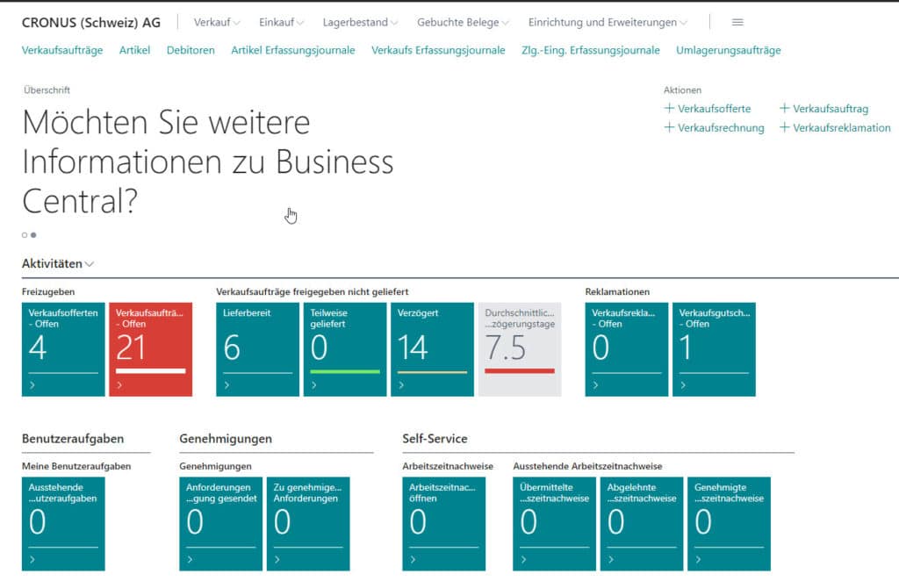
Task: Open the Verzögert tile showing 14
Action: pos(432,349)
